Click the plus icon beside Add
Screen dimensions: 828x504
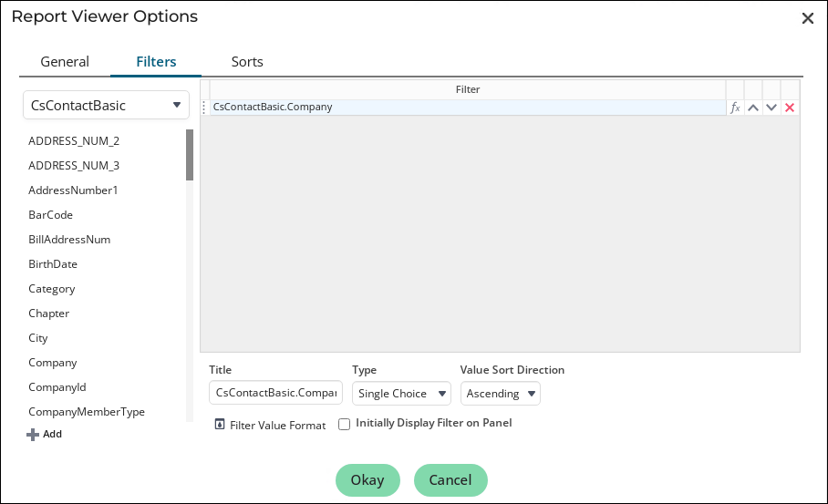(x=33, y=435)
